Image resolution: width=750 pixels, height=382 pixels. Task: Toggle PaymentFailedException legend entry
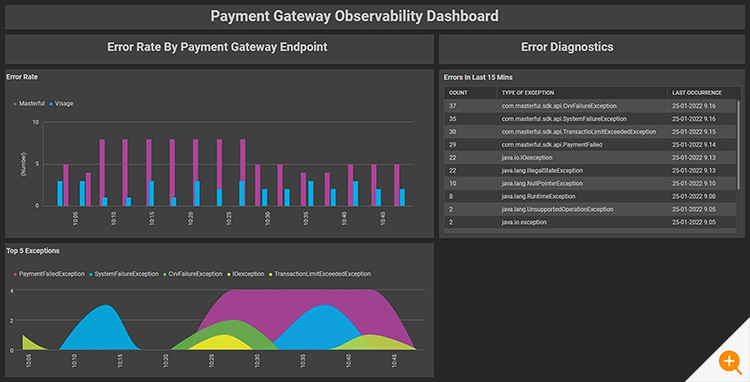tap(49, 274)
